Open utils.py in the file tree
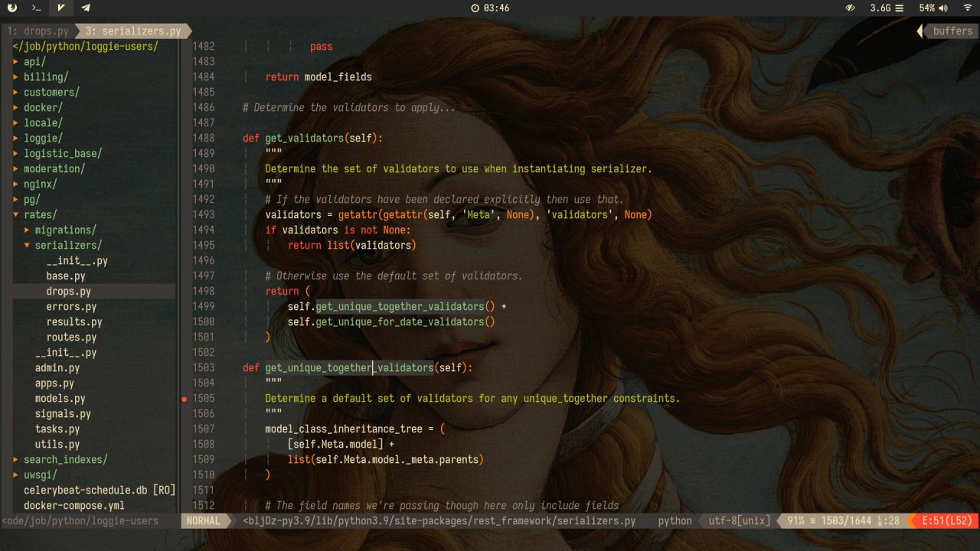 [57, 444]
